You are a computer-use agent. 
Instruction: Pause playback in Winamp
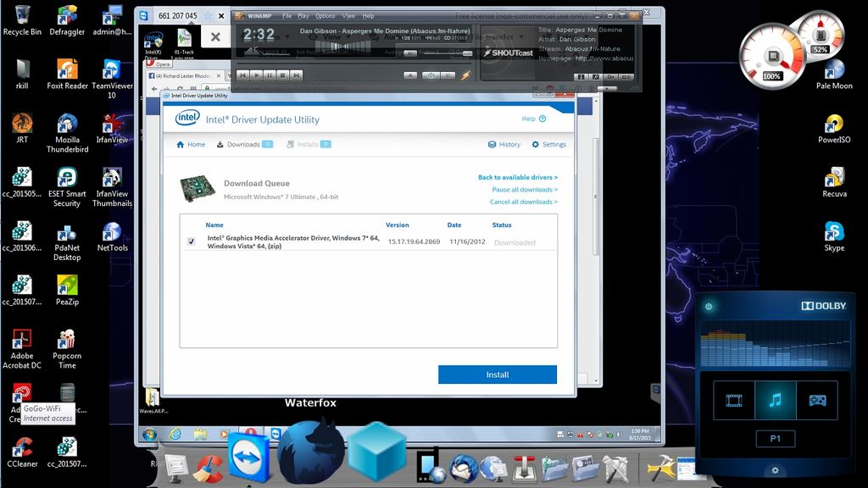pyautogui.click(x=269, y=75)
